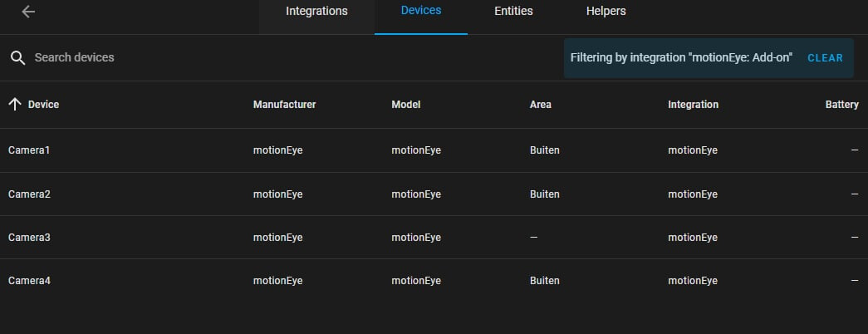Sort by the Model column header
Viewport: 868px width, 334px height.
pos(405,105)
